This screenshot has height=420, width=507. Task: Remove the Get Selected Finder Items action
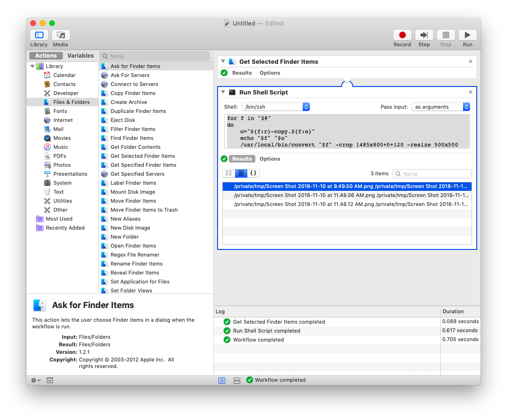471,61
